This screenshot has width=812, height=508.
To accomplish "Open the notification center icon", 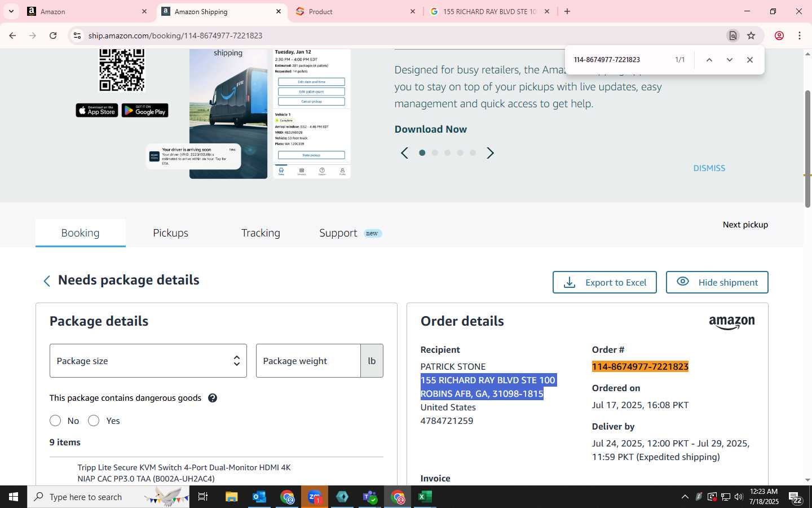I will 796,497.
